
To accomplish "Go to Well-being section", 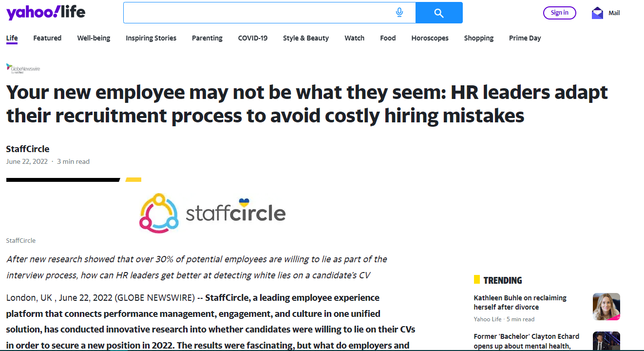I will tap(94, 38).
